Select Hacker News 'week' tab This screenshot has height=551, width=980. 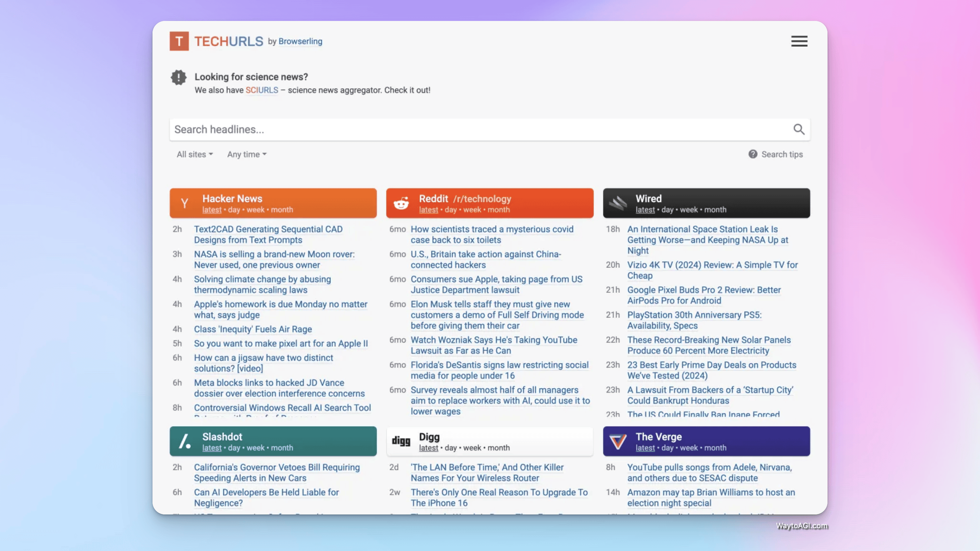pyautogui.click(x=255, y=210)
